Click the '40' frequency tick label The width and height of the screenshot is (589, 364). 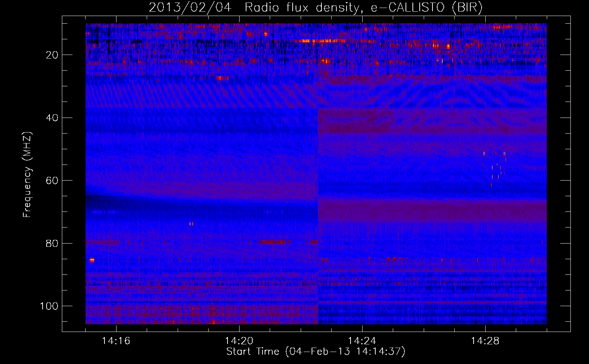[52, 118]
